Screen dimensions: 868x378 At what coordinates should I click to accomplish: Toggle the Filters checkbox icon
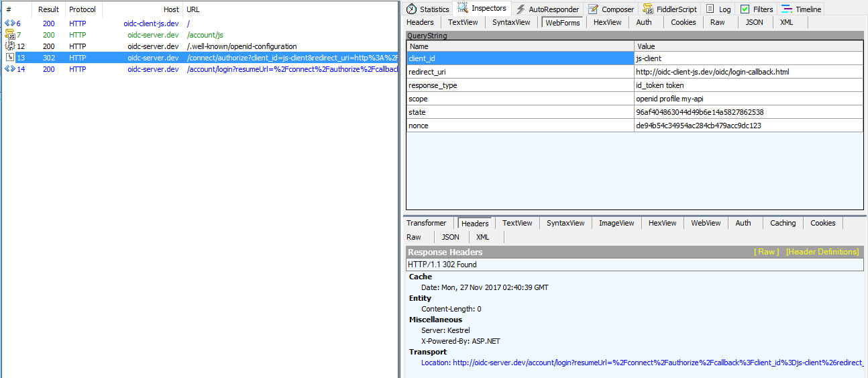pos(745,9)
